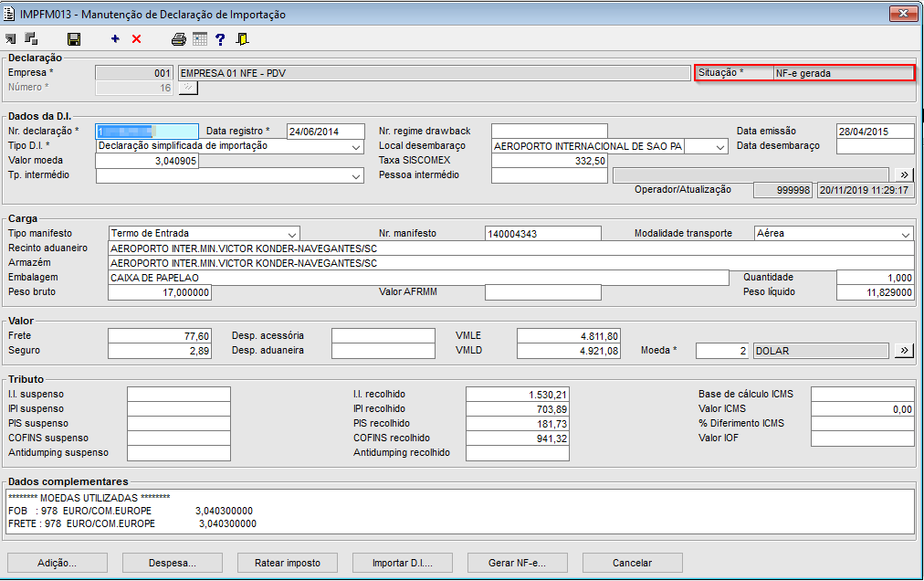This screenshot has width=924, height=581.
Task: Expand the Tipo D.I. dropdown
Action: (x=355, y=146)
